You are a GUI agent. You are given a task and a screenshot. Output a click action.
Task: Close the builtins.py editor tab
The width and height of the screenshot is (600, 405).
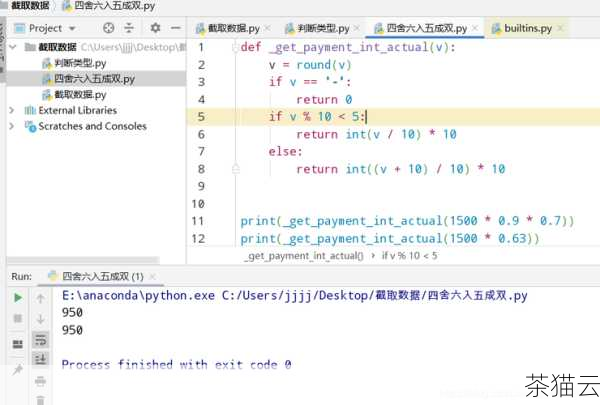[560, 28]
